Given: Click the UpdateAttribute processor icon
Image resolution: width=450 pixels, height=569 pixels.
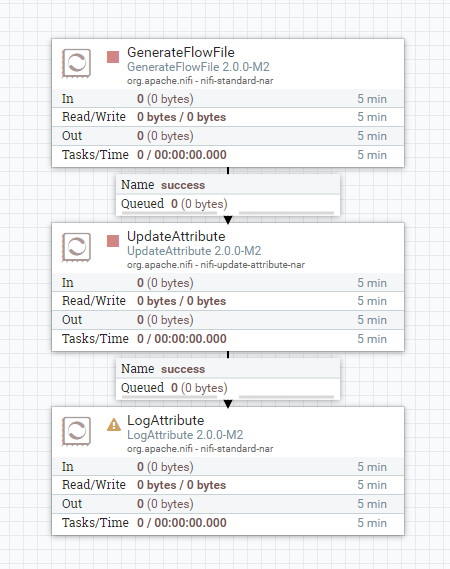Looking at the screenshot, I should [x=76, y=247].
